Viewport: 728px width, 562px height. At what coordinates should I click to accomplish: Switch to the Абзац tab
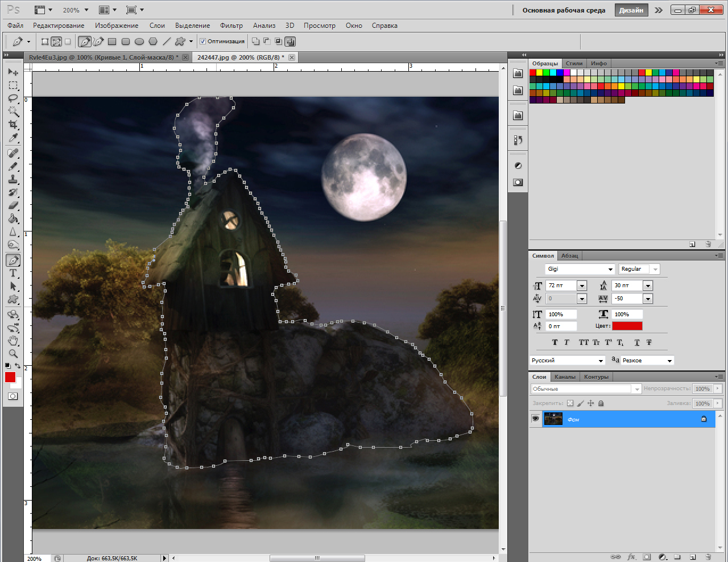click(x=570, y=255)
